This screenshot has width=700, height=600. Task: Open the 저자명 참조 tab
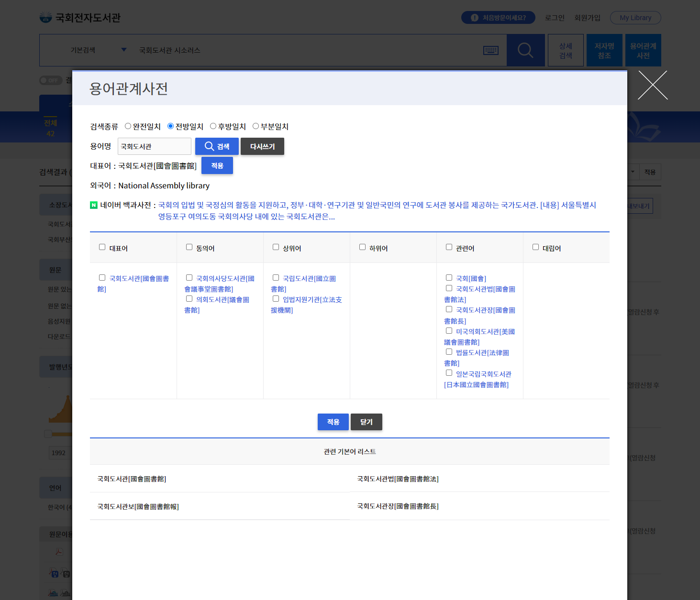tap(604, 50)
